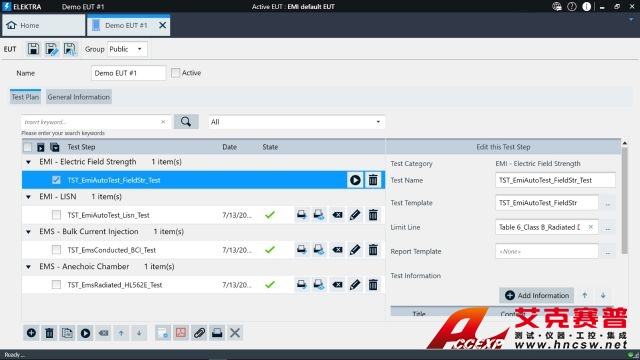
Task: Open the Group Public dropdown
Action: pos(127,49)
